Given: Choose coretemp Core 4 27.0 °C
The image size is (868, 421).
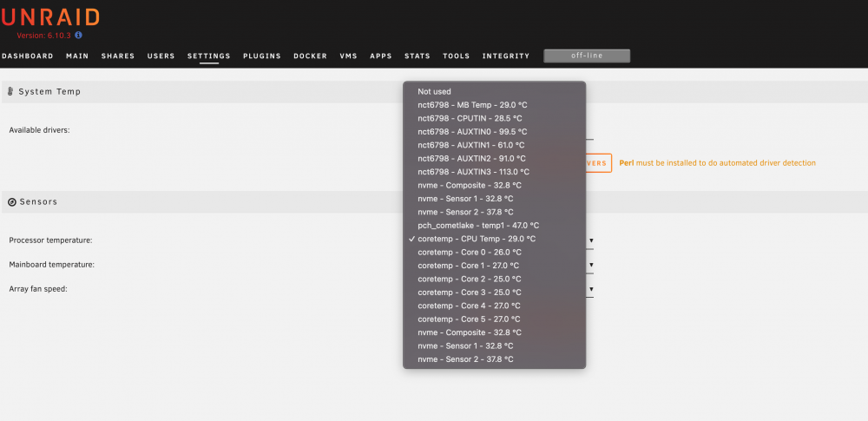Looking at the screenshot, I should click(x=494, y=306).
